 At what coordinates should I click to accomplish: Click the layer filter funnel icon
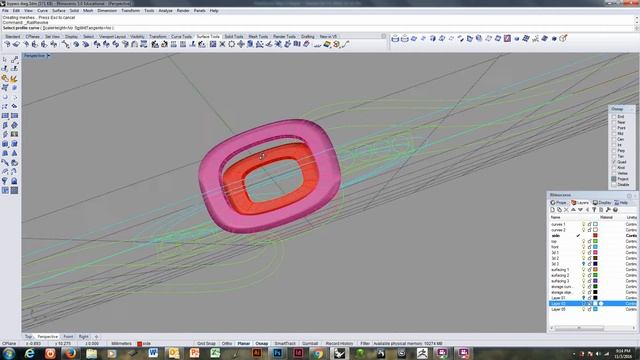[x=594, y=210]
